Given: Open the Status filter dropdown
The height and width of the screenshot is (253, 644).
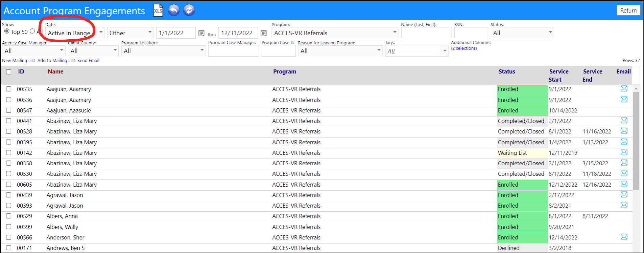Looking at the screenshot, I should (x=522, y=33).
